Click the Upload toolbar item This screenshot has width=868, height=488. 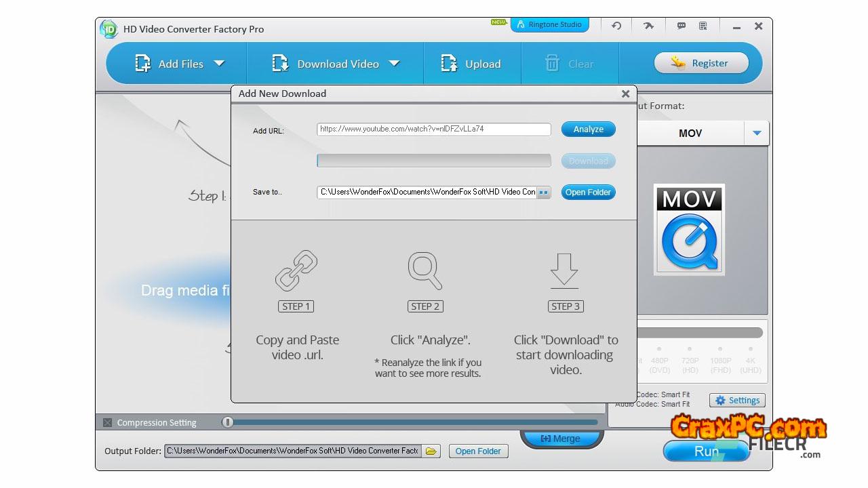click(x=472, y=64)
